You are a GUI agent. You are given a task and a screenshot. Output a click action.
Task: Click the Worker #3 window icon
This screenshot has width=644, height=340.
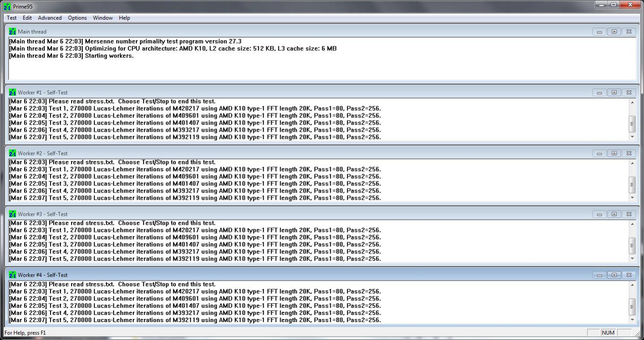[13, 214]
